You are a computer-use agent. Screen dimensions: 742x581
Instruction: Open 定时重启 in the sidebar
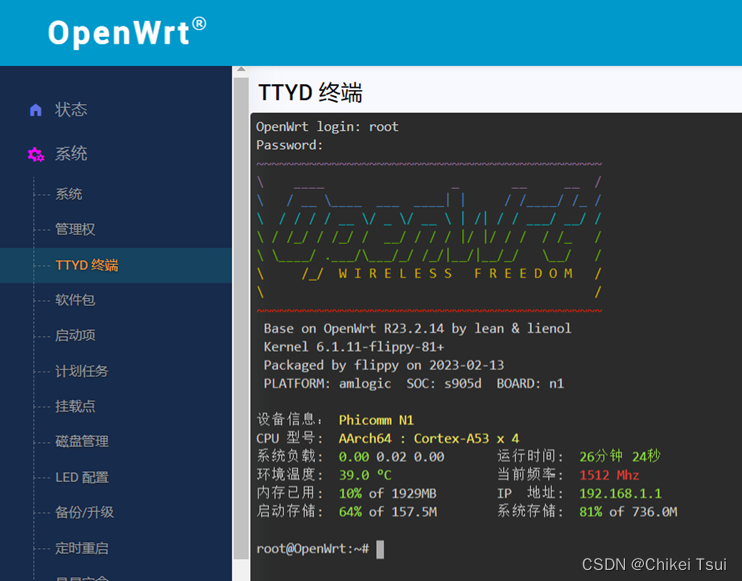[x=82, y=548]
